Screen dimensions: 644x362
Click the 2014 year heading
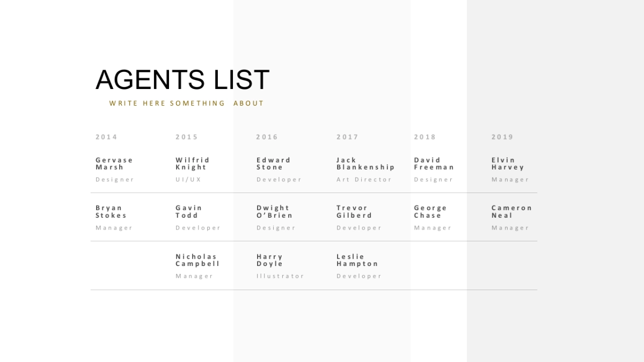tap(106, 137)
